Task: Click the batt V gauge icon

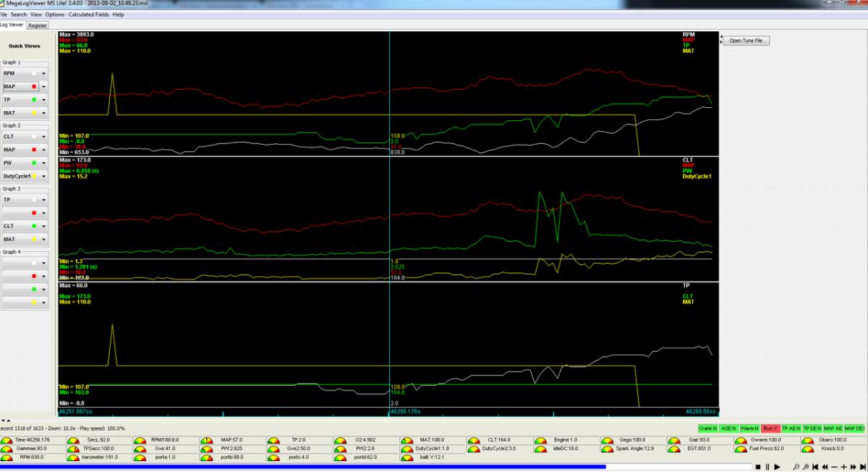Action: 407,458
